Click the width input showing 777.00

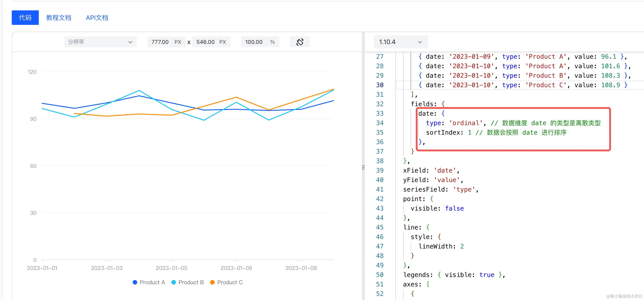click(x=160, y=42)
